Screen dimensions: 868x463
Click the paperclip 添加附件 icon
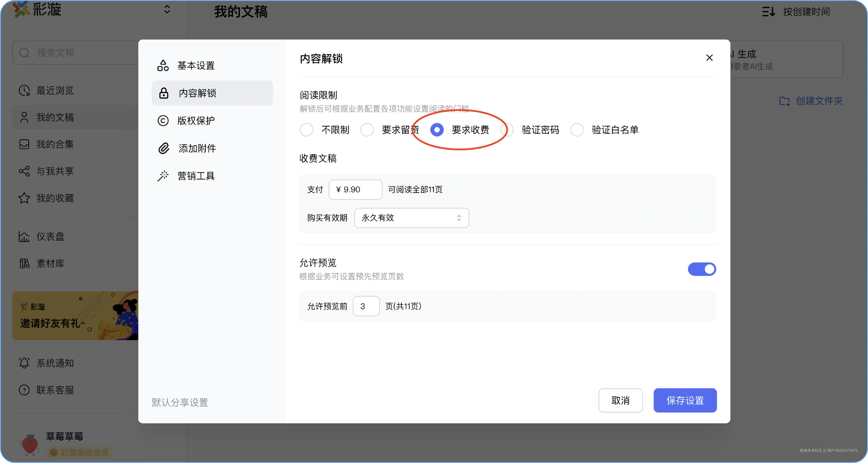pyautogui.click(x=164, y=148)
